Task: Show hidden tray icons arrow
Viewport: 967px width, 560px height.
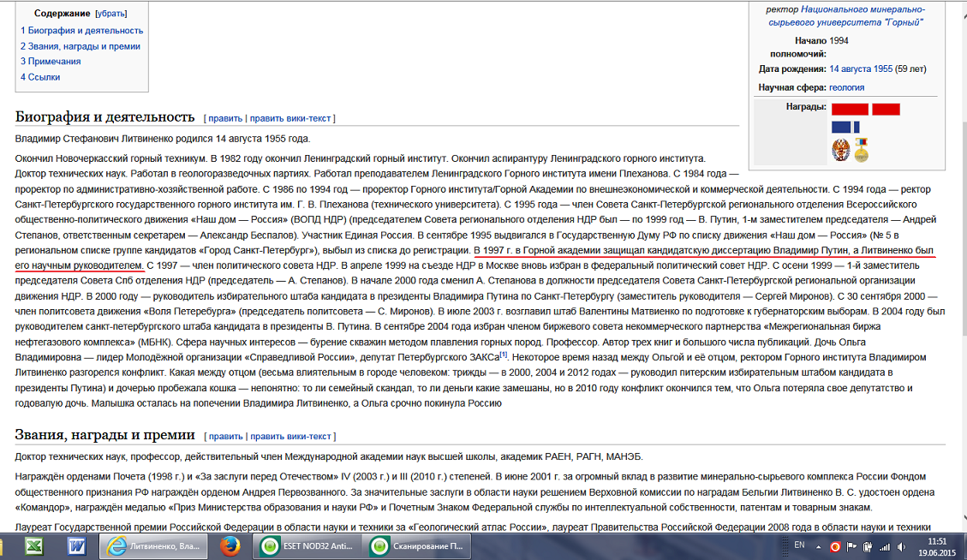Action: point(818,547)
